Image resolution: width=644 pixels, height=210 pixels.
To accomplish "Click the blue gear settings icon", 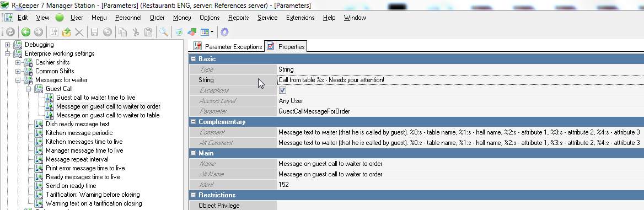I will pos(224,32).
